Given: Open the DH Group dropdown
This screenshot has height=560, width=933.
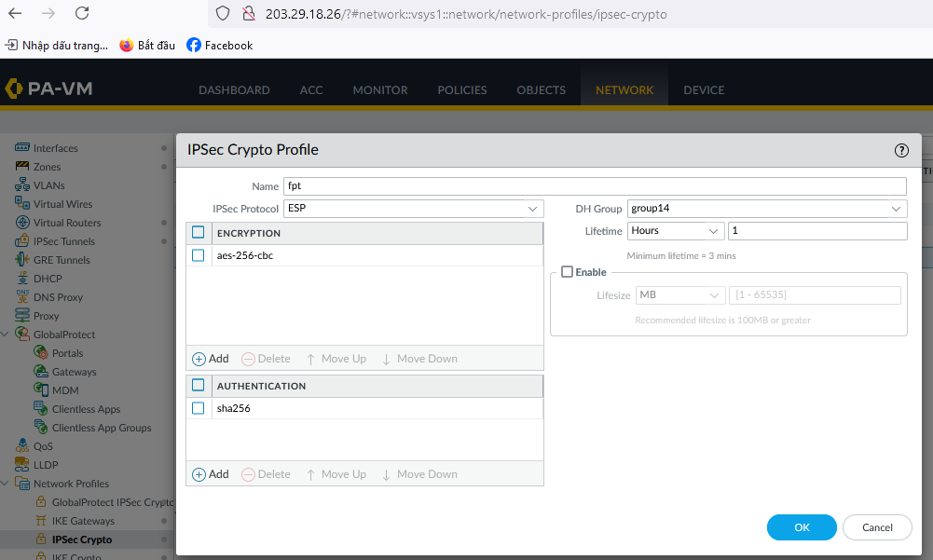Looking at the screenshot, I should point(766,209).
